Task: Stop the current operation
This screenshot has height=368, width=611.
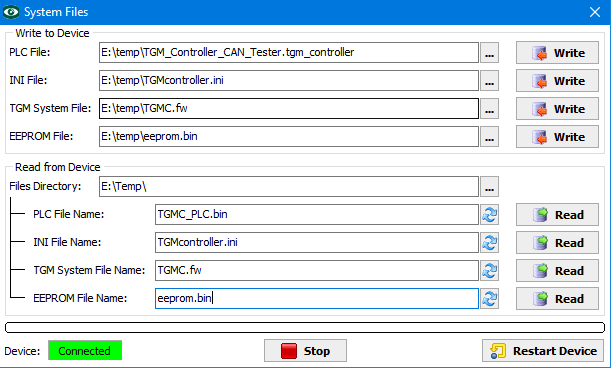Action: tap(305, 351)
